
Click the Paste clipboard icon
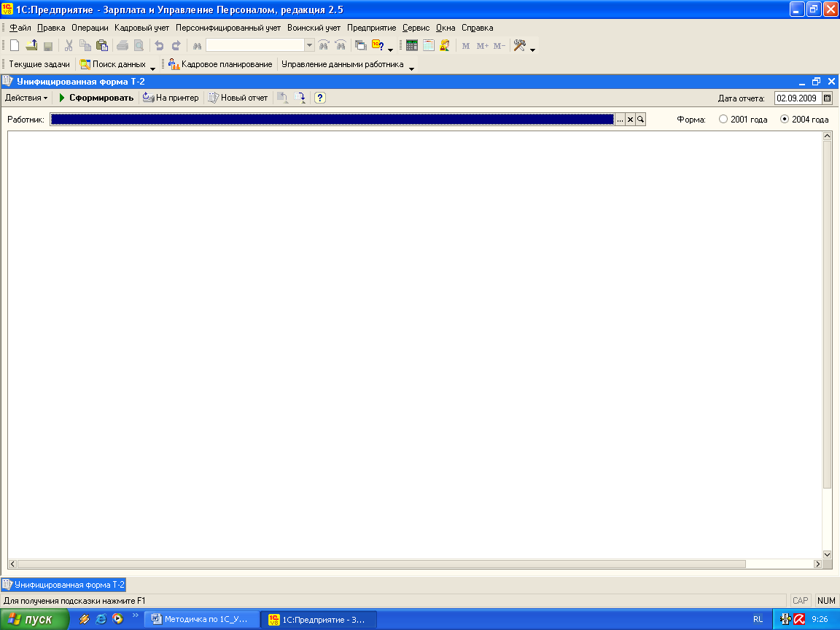pos(102,45)
